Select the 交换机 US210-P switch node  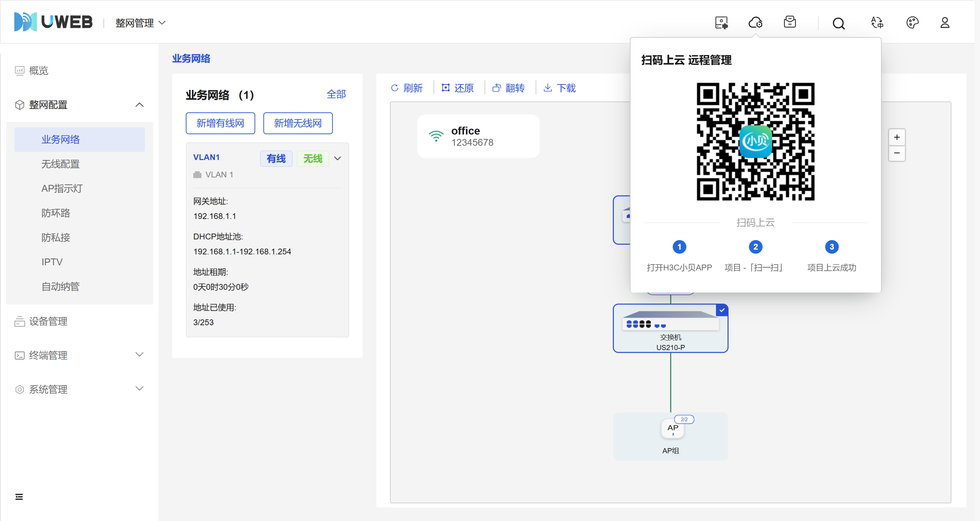click(670, 328)
